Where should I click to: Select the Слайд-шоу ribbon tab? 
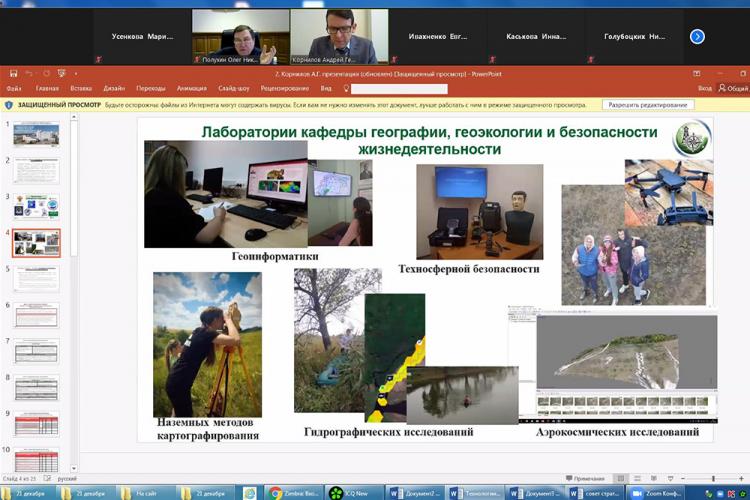point(233,89)
